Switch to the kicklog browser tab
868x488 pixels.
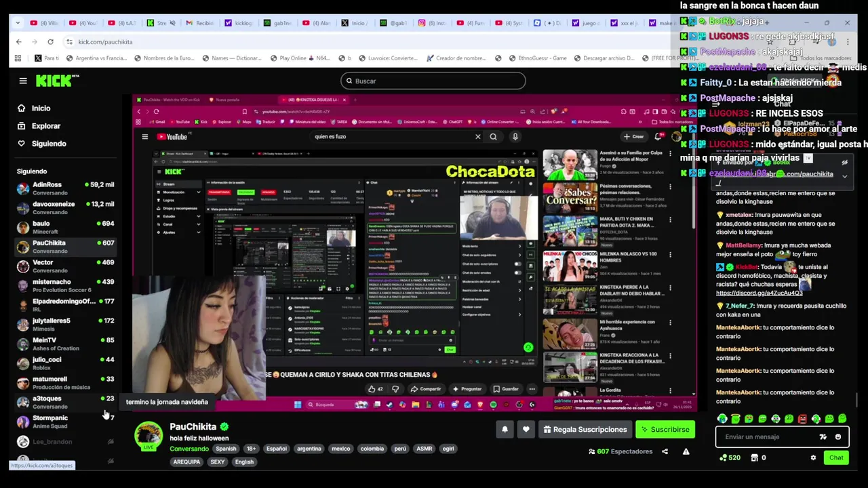tap(238, 23)
